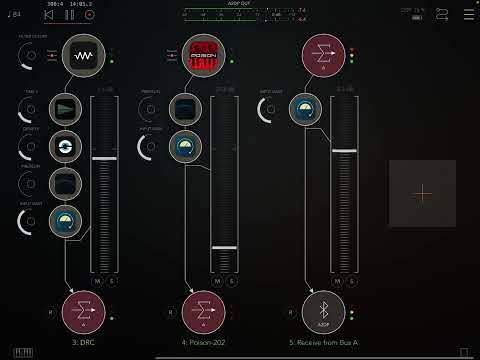Open the input gain node in Bus A channel

click(x=305, y=109)
